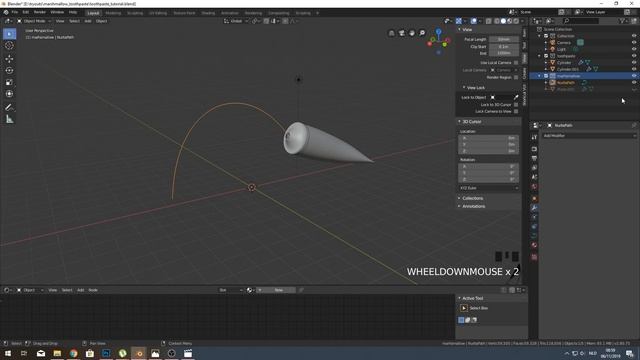Screen dimensions: 640x360
Task: Switch to solid viewport shading
Action: pyautogui.click(x=503, y=21)
